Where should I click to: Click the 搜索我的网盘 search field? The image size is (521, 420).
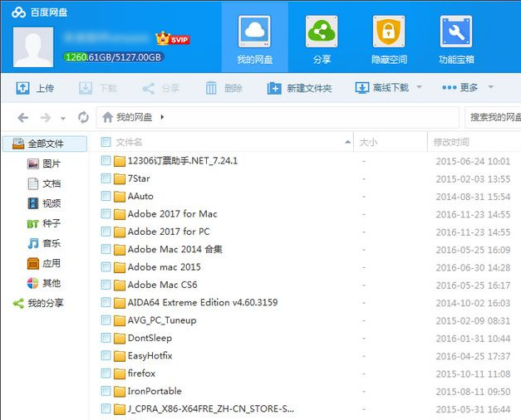(x=493, y=117)
